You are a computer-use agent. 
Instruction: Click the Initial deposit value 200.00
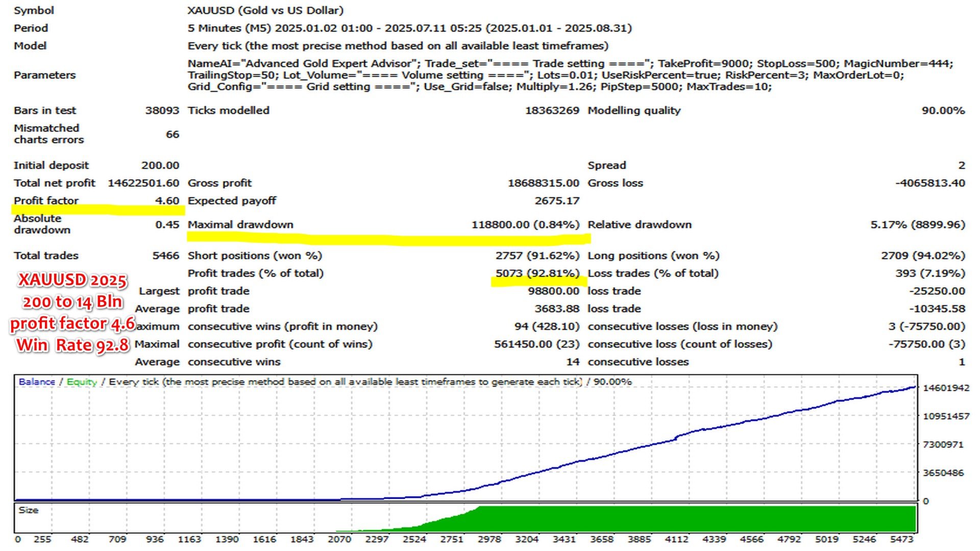tap(160, 165)
